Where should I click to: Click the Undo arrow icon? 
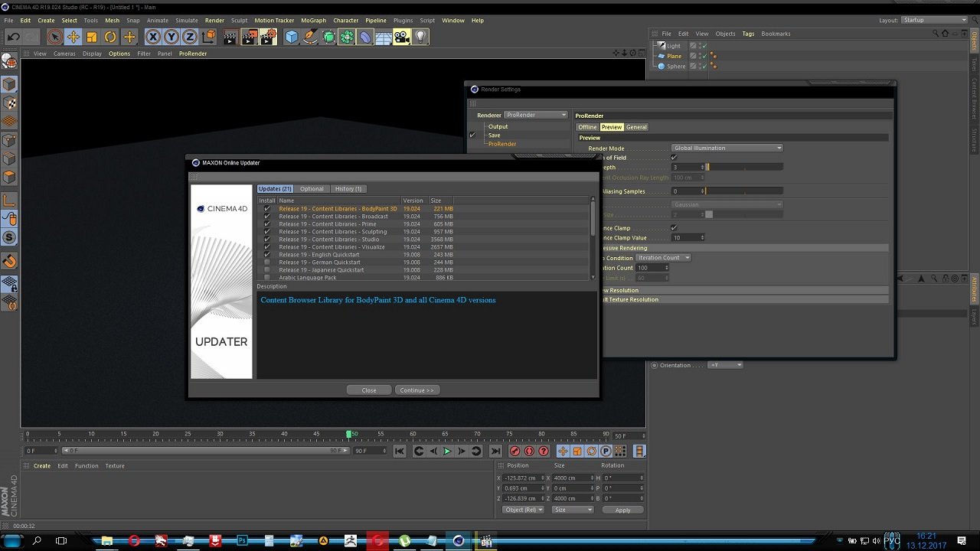pyautogui.click(x=14, y=37)
